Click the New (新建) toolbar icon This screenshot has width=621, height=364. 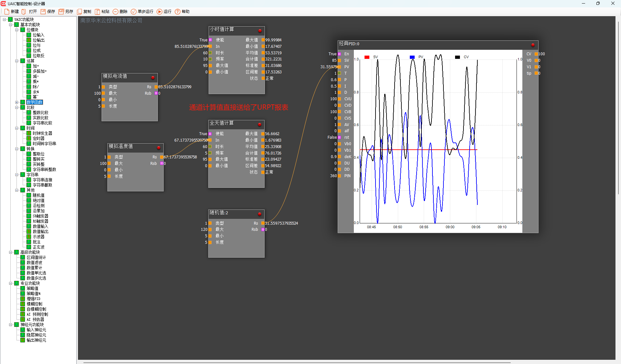(x=7, y=12)
